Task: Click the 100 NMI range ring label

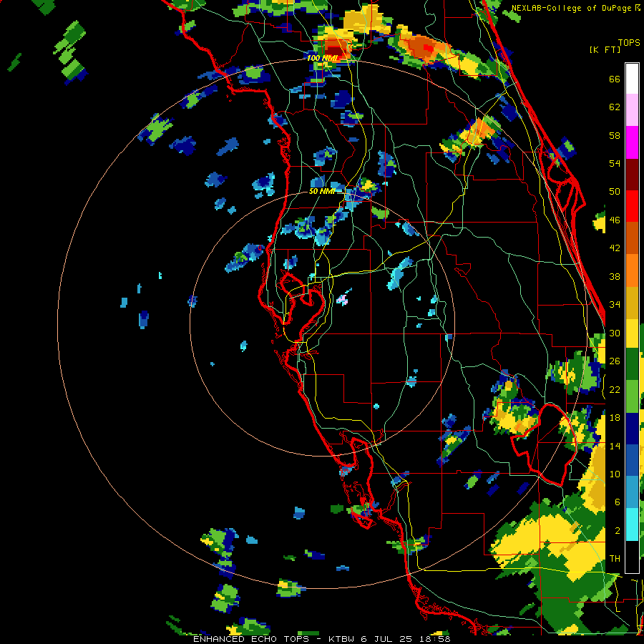Action: click(321, 58)
